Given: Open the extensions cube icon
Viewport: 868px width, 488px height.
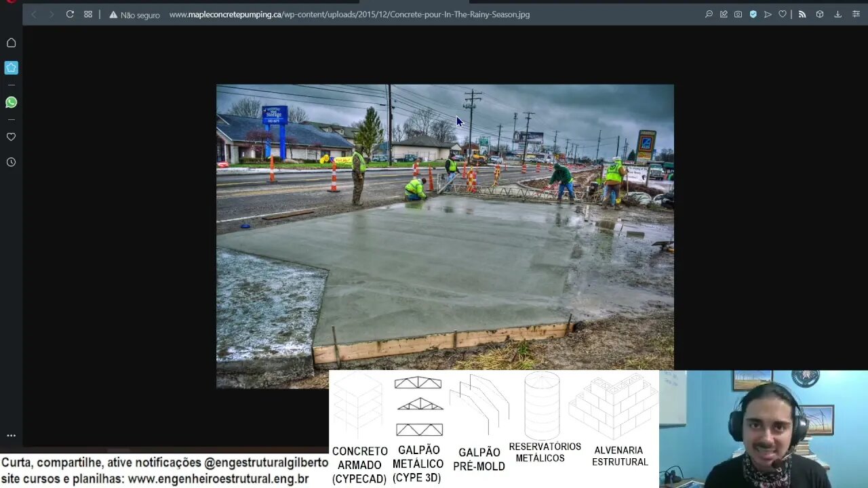Looking at the screenshot, I should [820, 14].
